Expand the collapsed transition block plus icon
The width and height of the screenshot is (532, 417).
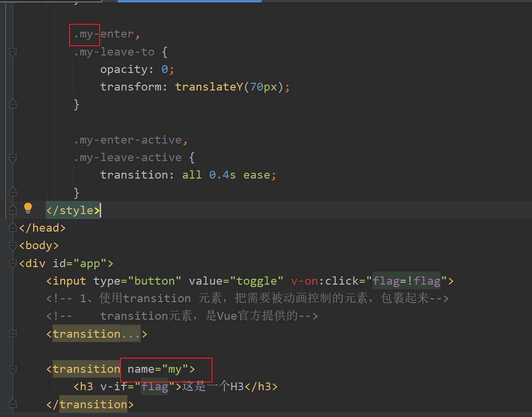(13, 334)
